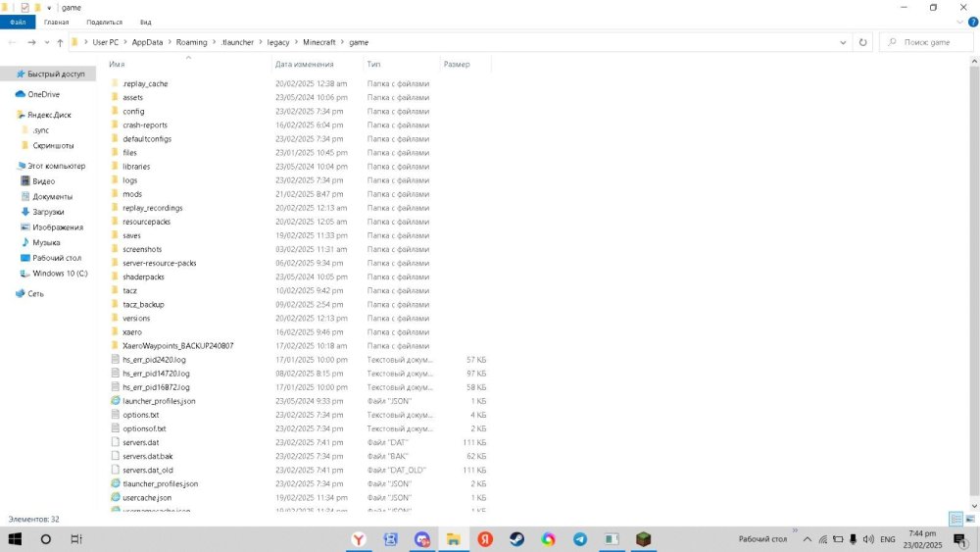Viewport: 980px width, 552px height.
Task: Open Steam from the taskbar
Action: pyautogui.click(x=516, y=539)
